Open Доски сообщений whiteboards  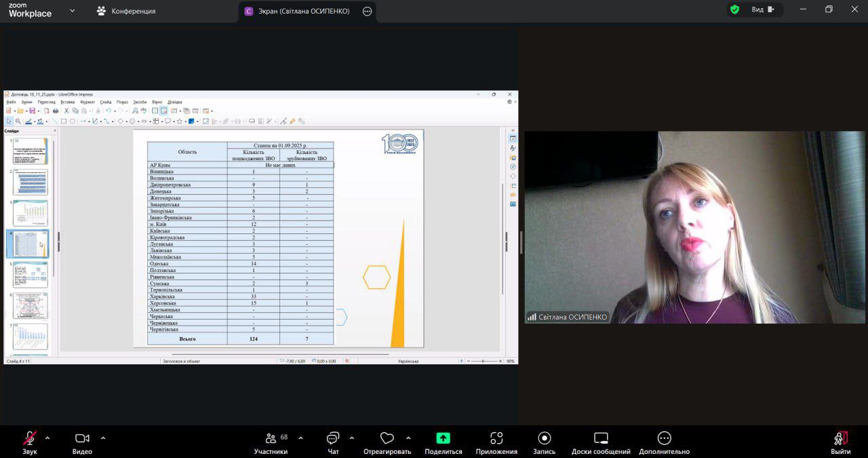[601, 439]
